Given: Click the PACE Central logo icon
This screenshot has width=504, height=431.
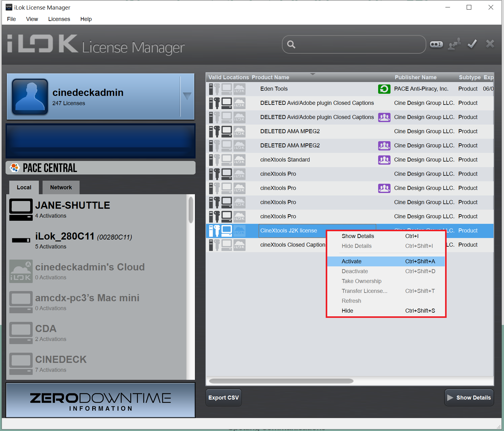Looking at the screenshot, I should [x=14, y=168].
